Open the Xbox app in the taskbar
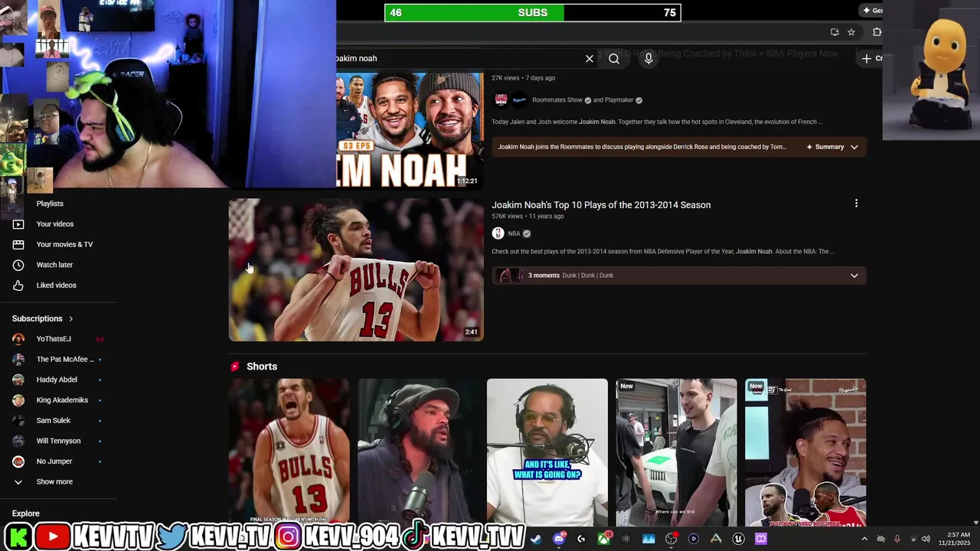The width and height of the screenshot is (980, 551). [x=604, y=539]
